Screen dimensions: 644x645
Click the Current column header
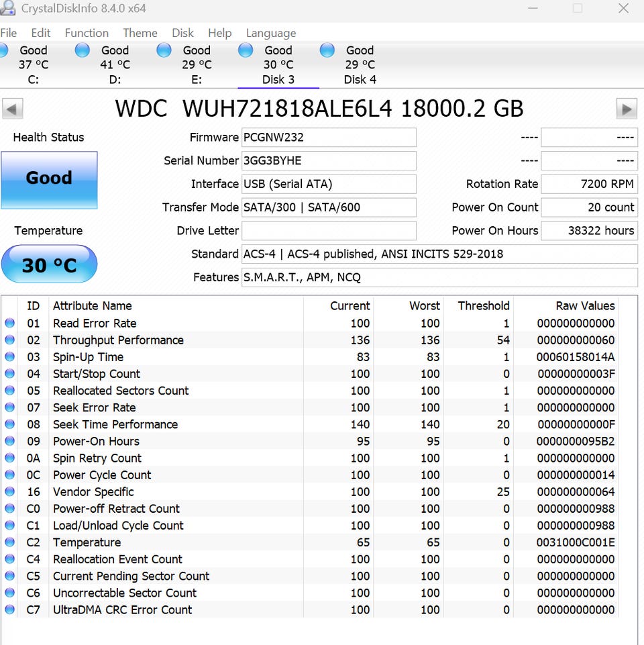click(x=350, y=305)
